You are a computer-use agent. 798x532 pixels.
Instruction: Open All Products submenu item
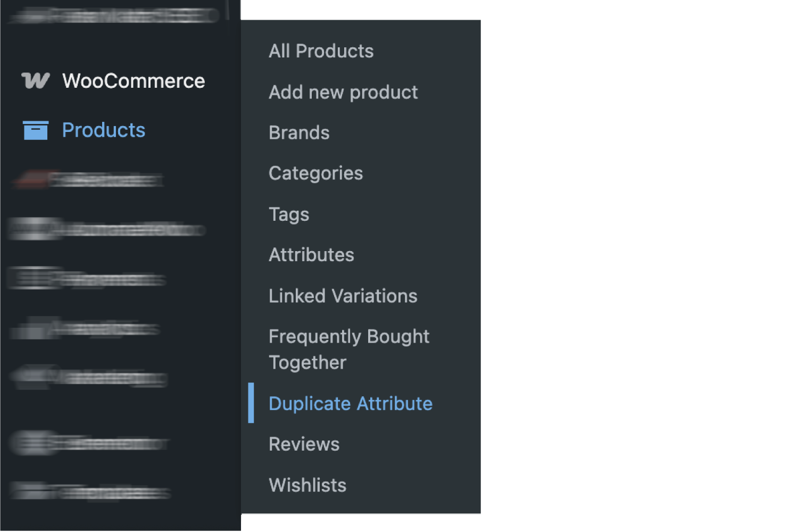tap(321, 51)
